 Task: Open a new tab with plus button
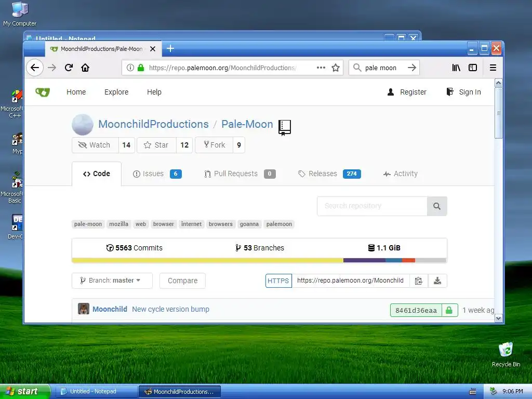(170, 48)
